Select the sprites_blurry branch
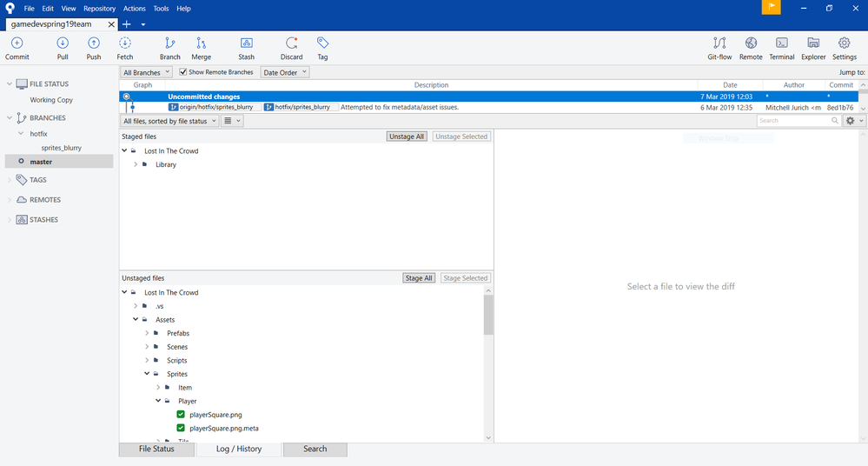 [61, 148]
